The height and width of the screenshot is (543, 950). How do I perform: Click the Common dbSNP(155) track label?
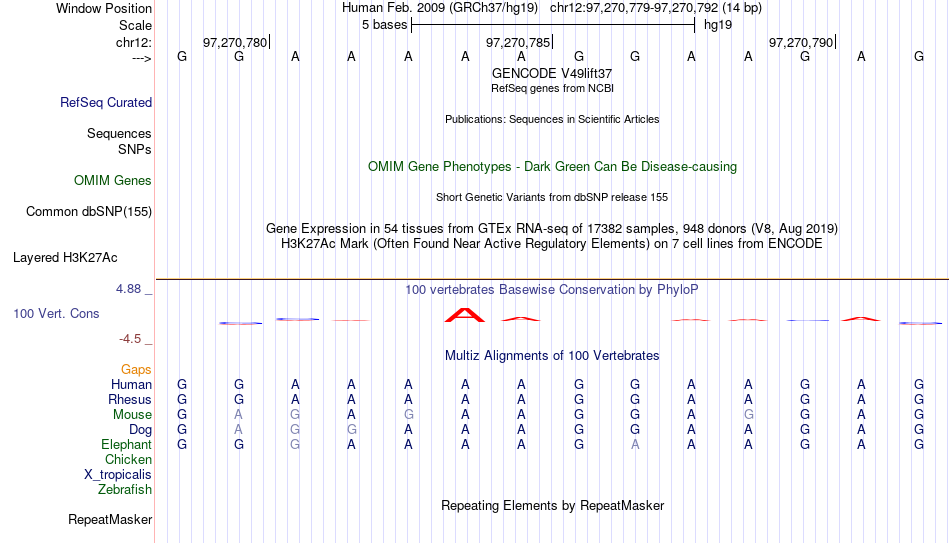(88, 212)
